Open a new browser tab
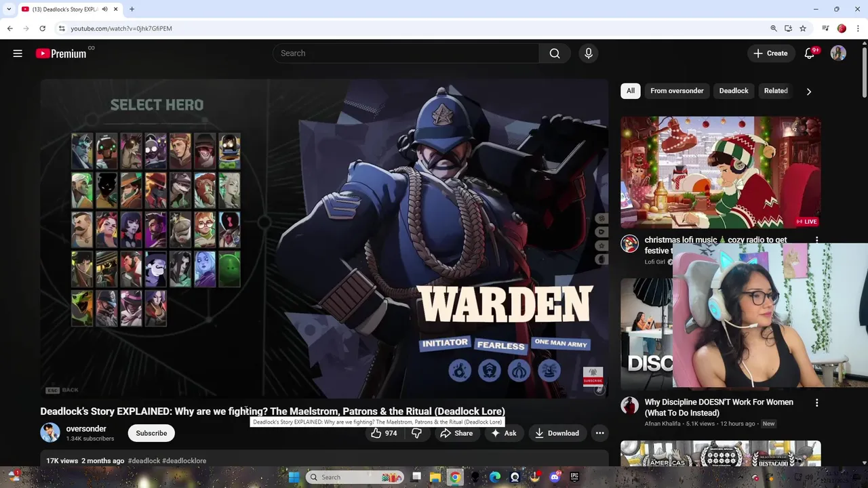Image resolution: width=868 pixels, height=488 pixels. (132, 9)
